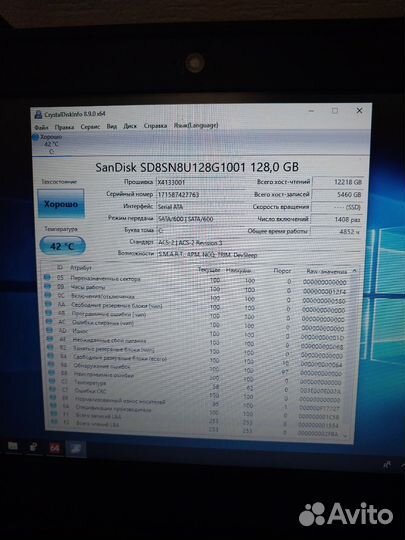Click the attribute list scroll-up arrow
Viewport: 405px width, 540px height.
354,271
